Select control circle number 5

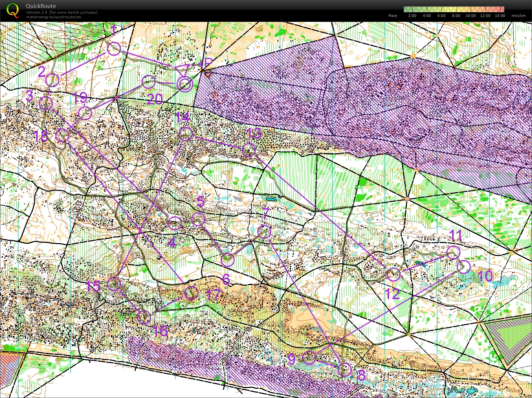pyautogui.click(x=199, y=218)
